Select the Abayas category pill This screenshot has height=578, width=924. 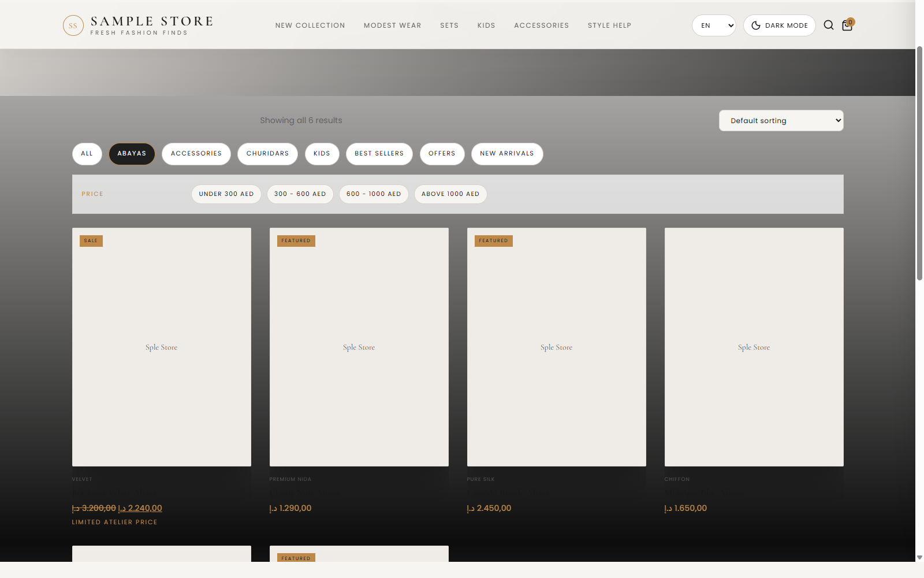click(x=132, y=154)
